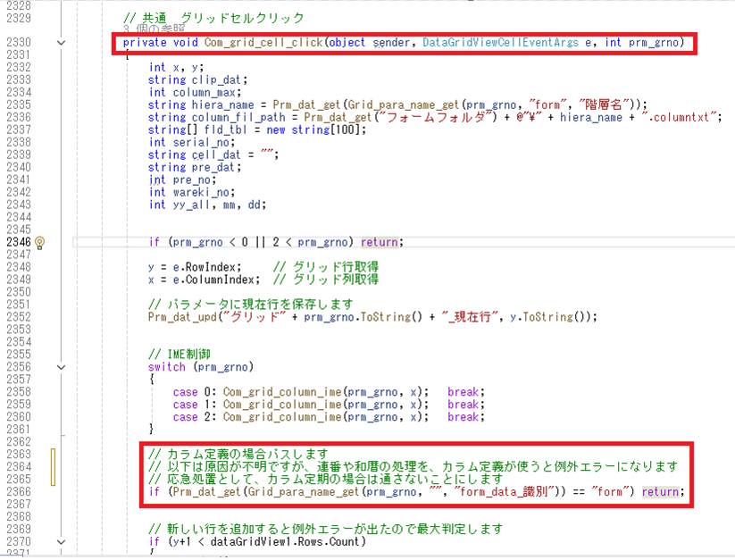Click the ".columntxt" string literal
This screenshot has height=560, width=735.
(684, 117)
